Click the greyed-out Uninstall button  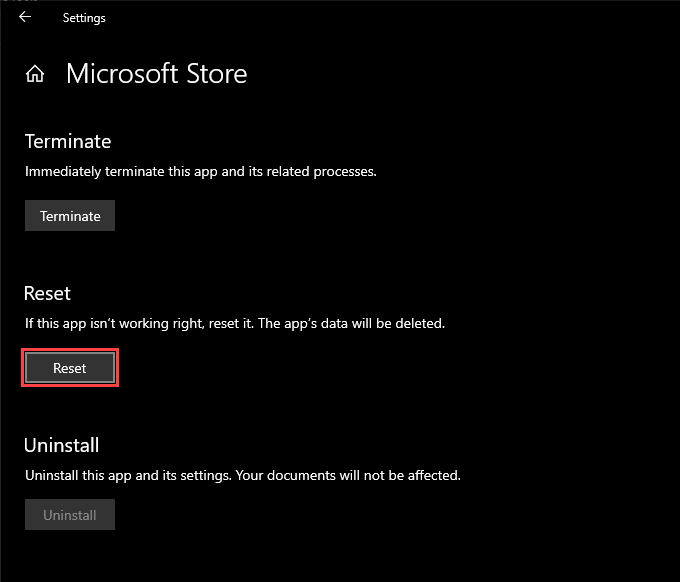point(70,515)
